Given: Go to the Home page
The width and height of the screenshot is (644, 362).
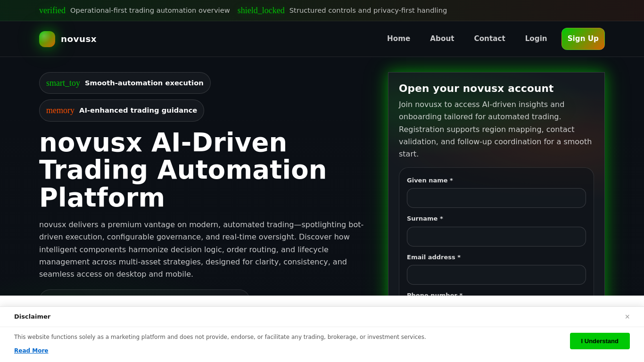Looking at the screenshot, I should pos(399,39).
